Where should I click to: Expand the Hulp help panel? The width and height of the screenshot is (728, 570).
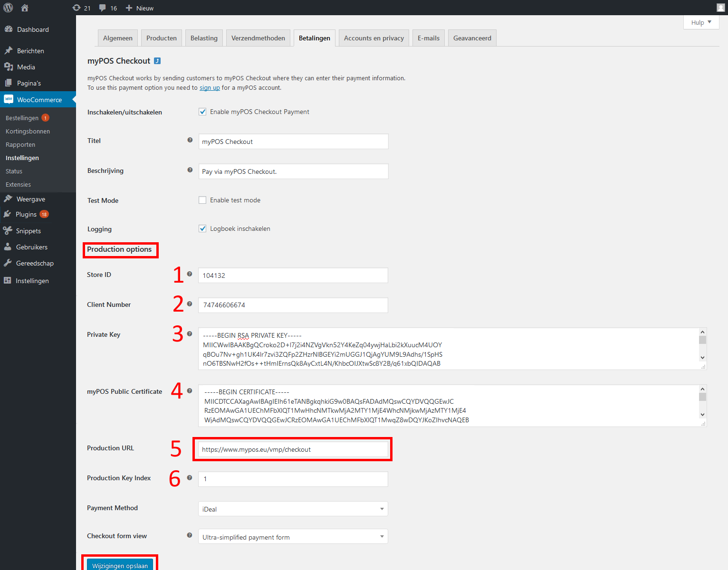pos(701,22)
